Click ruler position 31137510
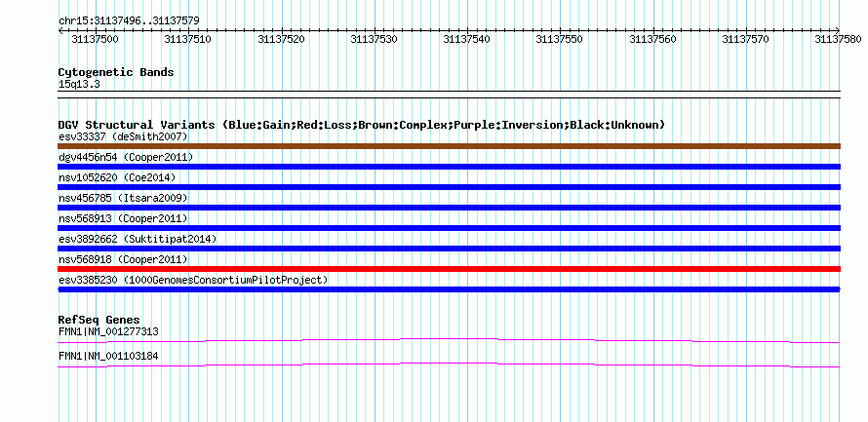 pos(189,40)
